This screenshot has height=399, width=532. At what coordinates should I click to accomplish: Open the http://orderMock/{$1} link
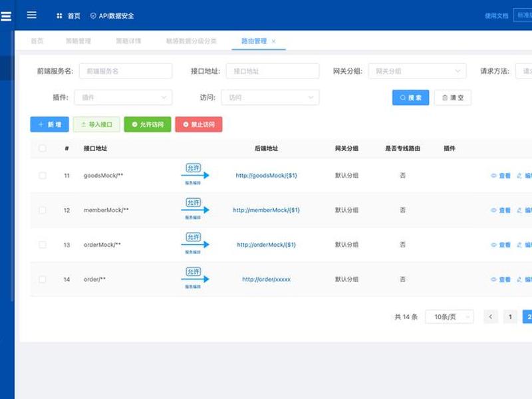tap(267, 245)
